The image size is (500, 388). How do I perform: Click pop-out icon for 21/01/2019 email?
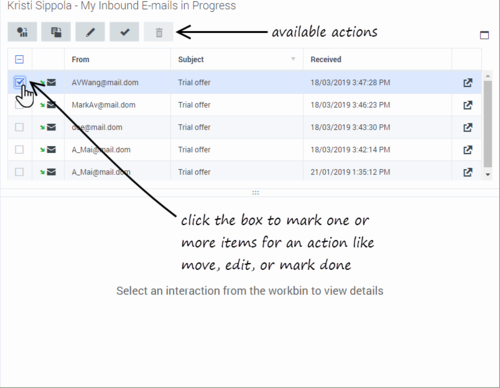468,172
